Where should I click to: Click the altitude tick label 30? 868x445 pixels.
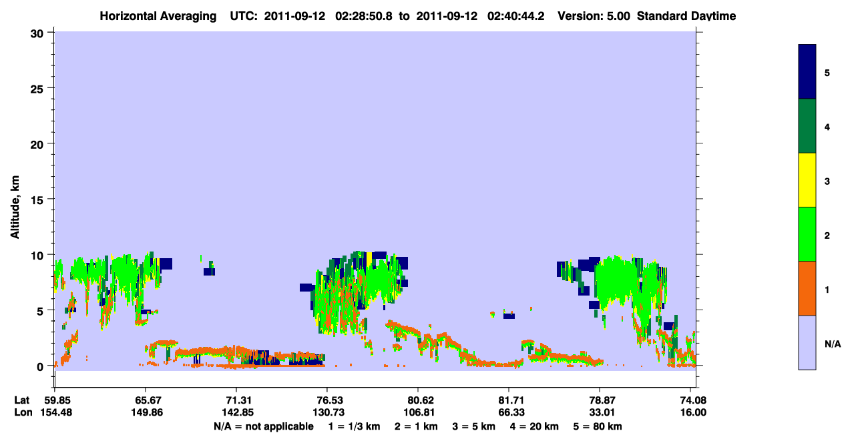click(38, 33)
